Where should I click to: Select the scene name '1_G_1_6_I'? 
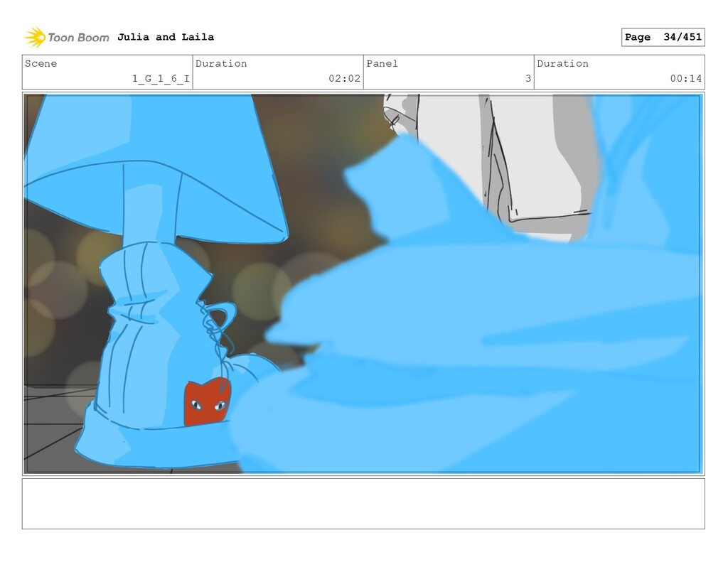pyautogui.click(x=161, y=78)
